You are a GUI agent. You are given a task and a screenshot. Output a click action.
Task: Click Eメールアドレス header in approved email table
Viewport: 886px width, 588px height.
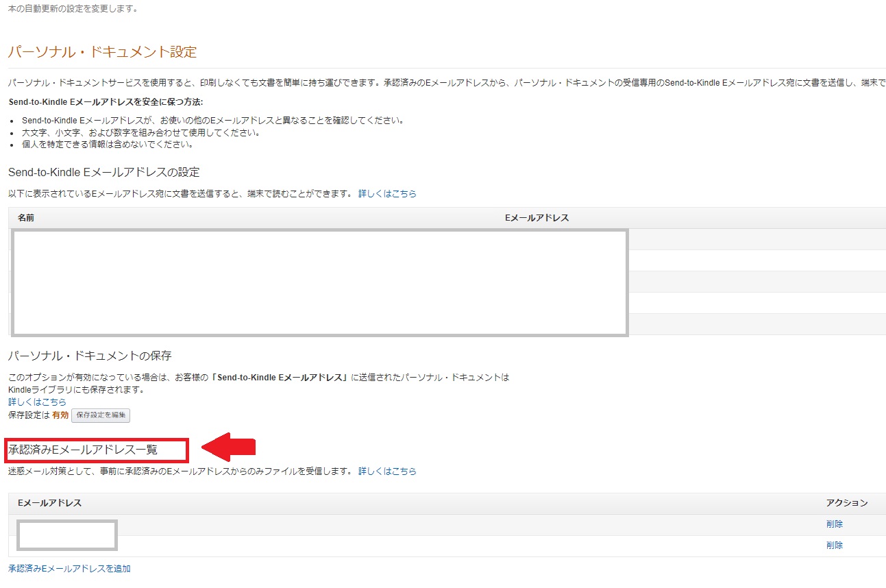(49, 503)
